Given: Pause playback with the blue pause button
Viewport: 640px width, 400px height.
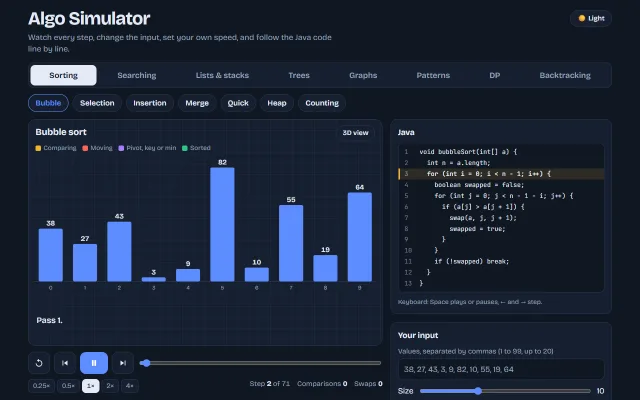Looking at the screenshot, I should [x=94, y=363].
